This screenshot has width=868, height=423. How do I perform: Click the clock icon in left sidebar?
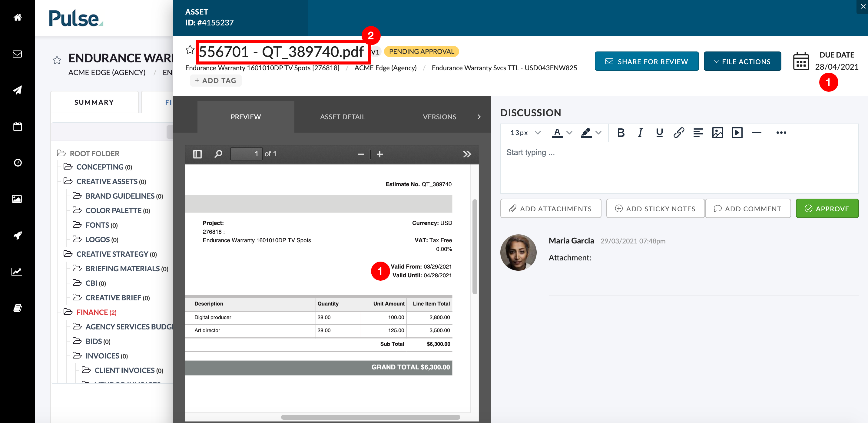point(18,163)
